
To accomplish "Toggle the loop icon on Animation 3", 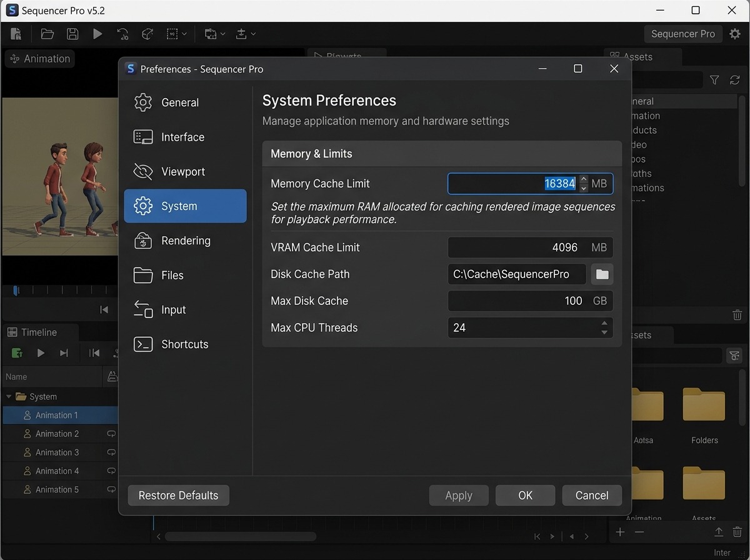I will (x=111, y=452).
